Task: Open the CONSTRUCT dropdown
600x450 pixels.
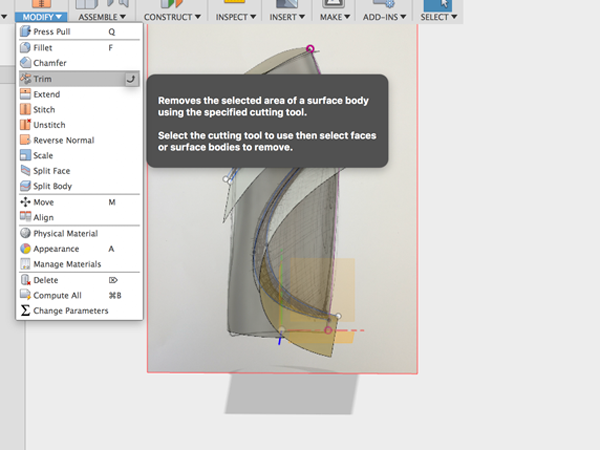Action: (x=172, y=17)
